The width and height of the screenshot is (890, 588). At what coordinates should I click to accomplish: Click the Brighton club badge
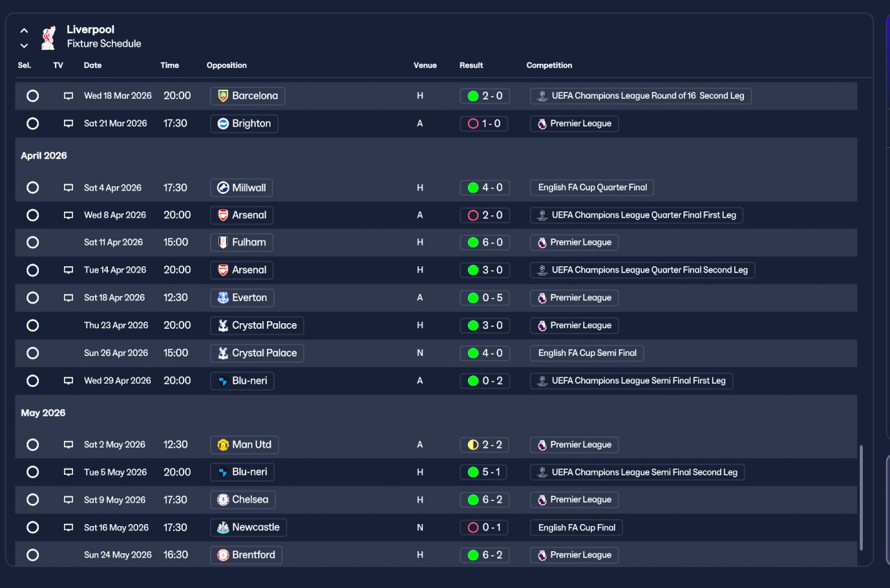[222, 124]
